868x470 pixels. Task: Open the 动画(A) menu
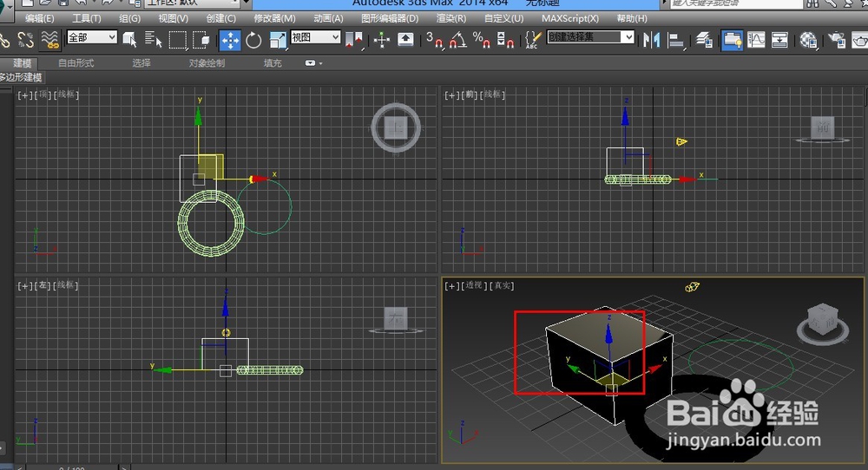(x=328, y=18)
